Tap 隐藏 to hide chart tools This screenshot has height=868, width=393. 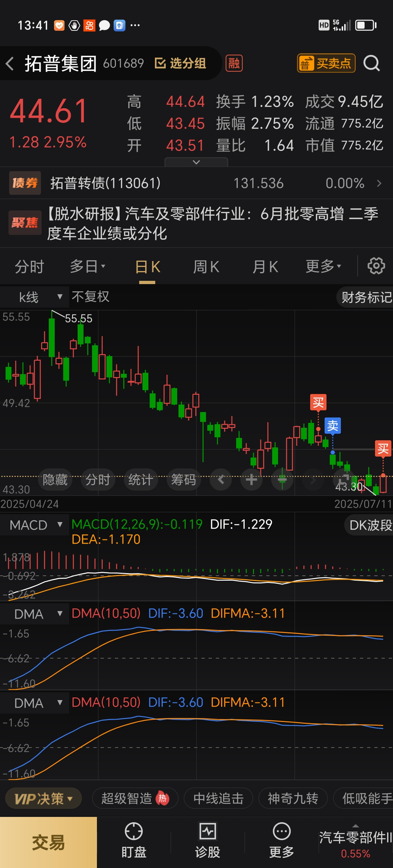point(55,479)
